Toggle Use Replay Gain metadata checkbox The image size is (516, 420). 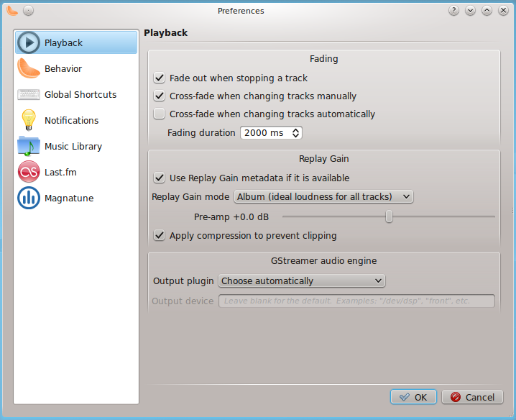point(160,178)
